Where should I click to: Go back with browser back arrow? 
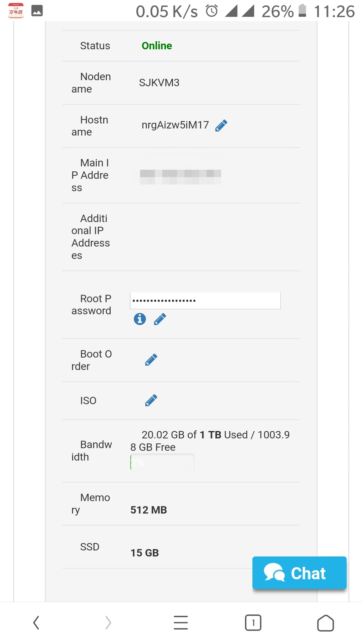pos(36,623)
